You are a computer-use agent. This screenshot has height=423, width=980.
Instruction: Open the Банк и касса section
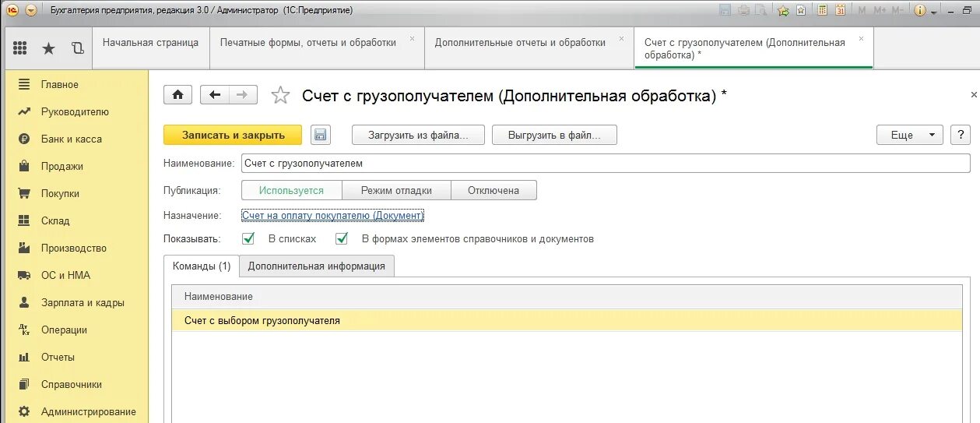point(72,139)
